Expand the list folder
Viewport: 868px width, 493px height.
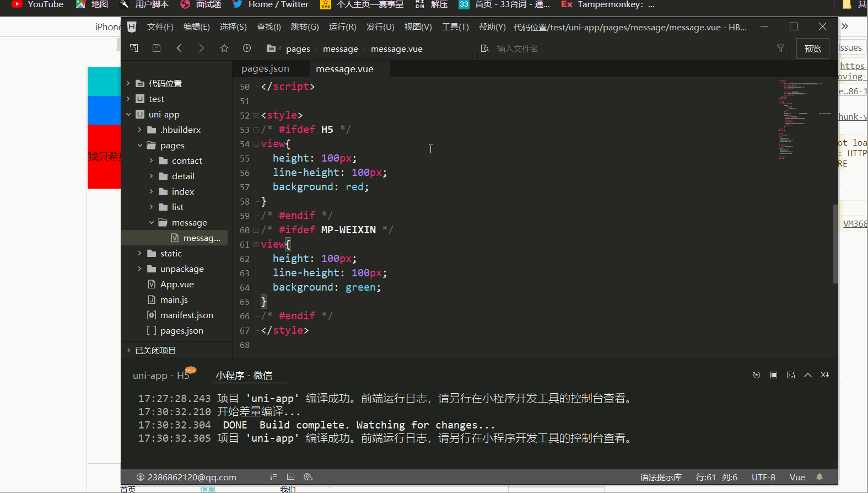[x=152, y=207]
